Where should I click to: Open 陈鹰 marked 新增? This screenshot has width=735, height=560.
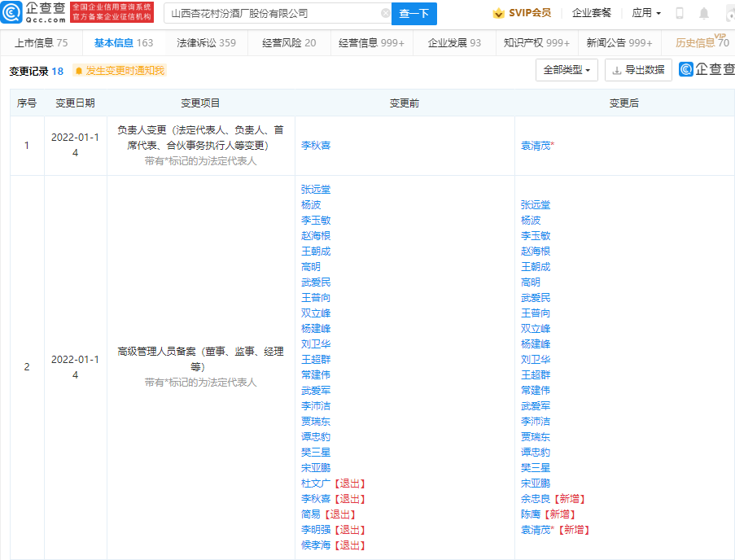tap(531, 514)
